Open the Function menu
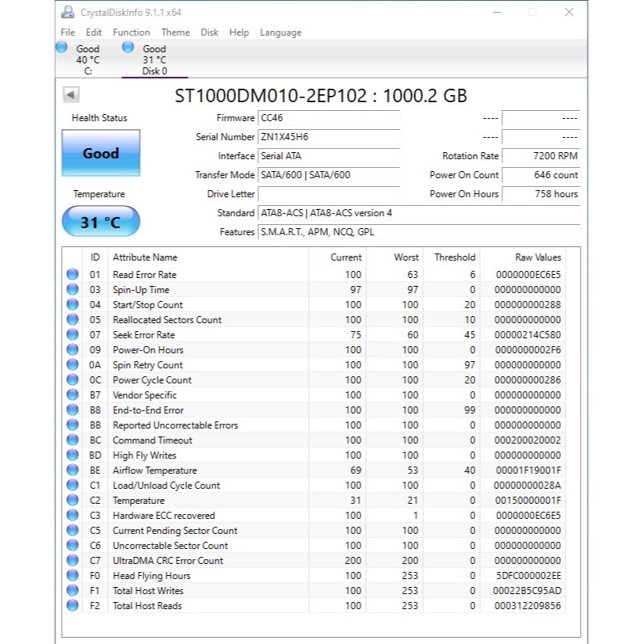Image resolution: width=644 pixels, height=644 pixels. 131,32
